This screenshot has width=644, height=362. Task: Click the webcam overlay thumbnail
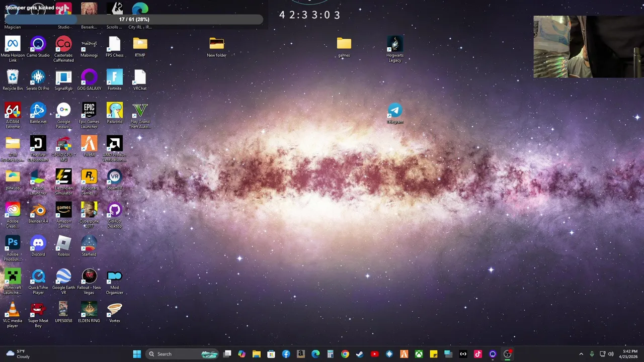pos(589,47)
